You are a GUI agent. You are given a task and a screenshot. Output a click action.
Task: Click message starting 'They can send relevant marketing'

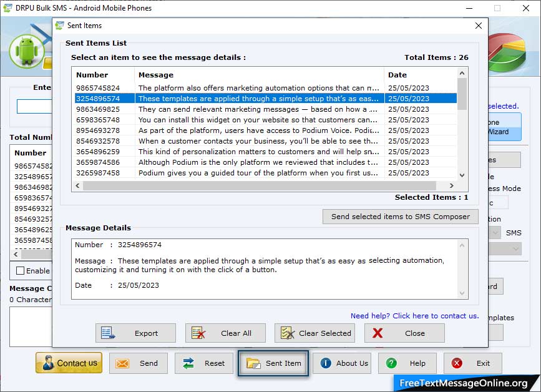pos(258,109)
